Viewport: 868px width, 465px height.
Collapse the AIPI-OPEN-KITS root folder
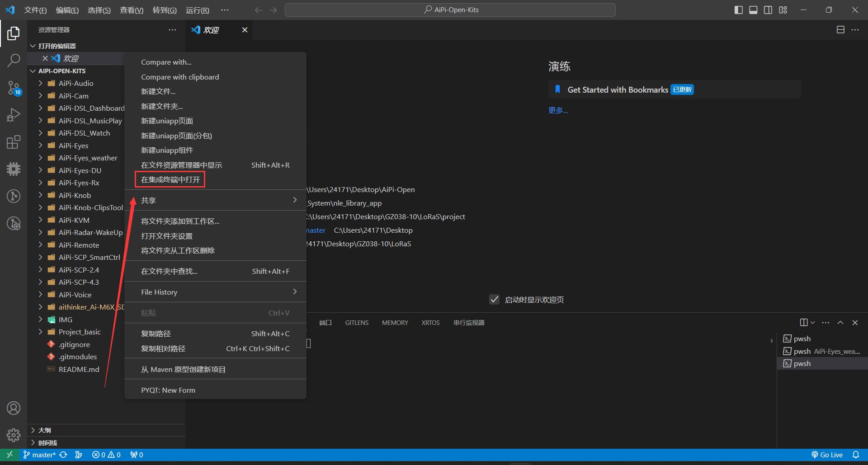[33, 71]
